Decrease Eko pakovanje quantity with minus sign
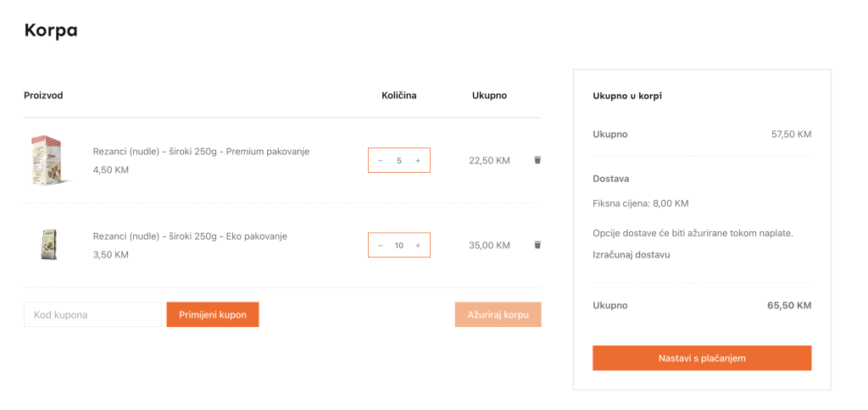 coord(381,245)
